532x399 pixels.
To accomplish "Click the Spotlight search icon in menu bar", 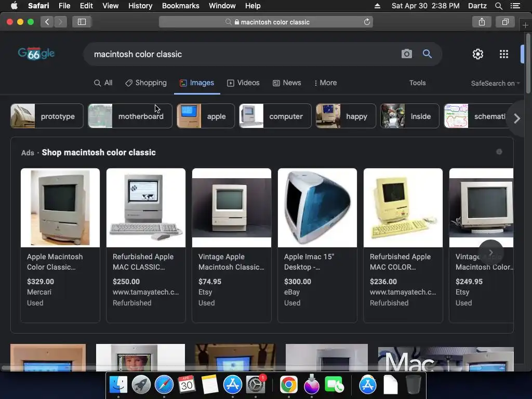I will (498, 6).
